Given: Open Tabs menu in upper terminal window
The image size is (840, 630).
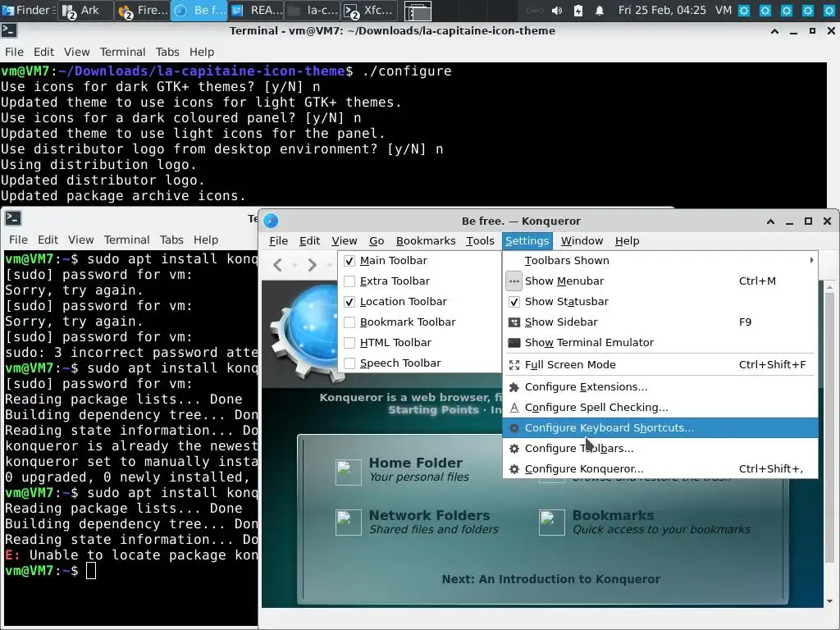Looking at the screenshot, I should click(x=167, y=52).
